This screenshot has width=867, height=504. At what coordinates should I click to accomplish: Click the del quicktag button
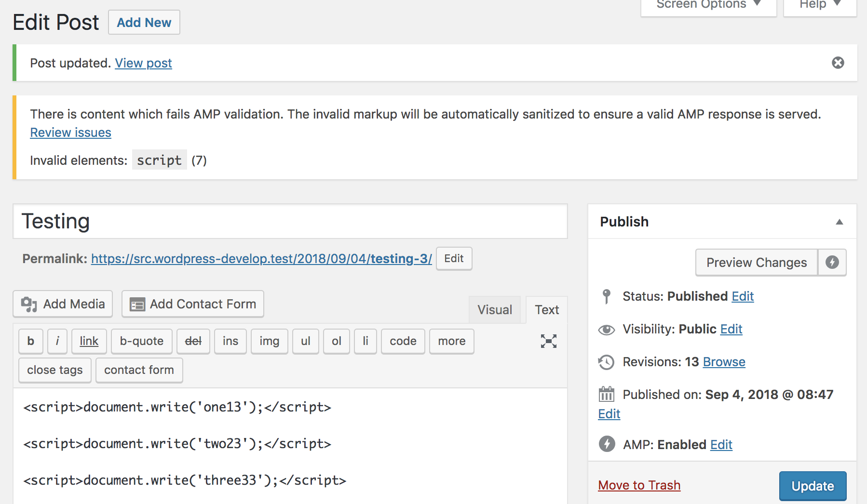[x=193, y=341]
